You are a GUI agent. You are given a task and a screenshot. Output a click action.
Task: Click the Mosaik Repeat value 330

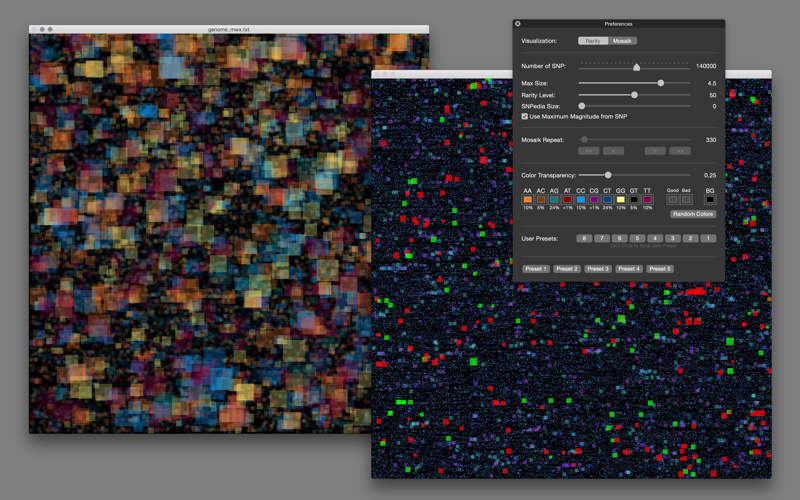[711, 140]
